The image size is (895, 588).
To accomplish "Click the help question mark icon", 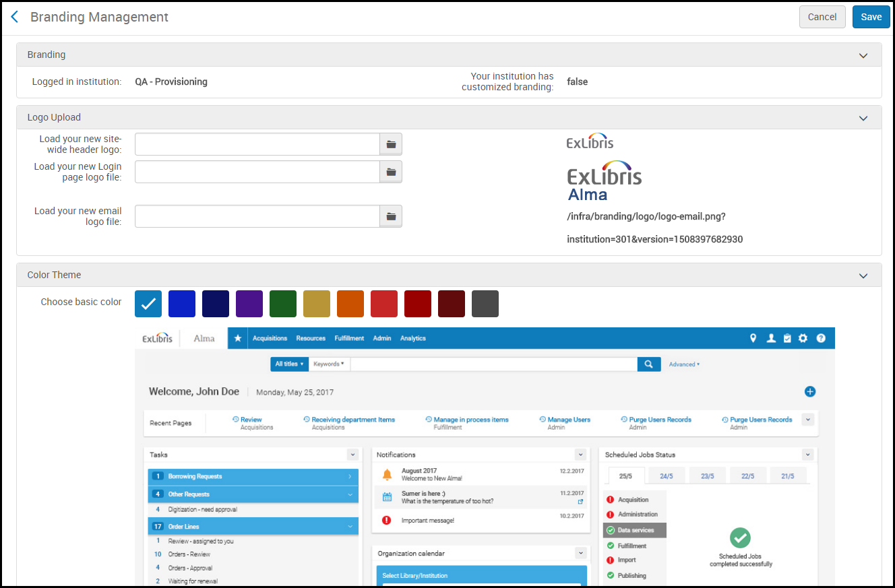I will click(821, 338).
